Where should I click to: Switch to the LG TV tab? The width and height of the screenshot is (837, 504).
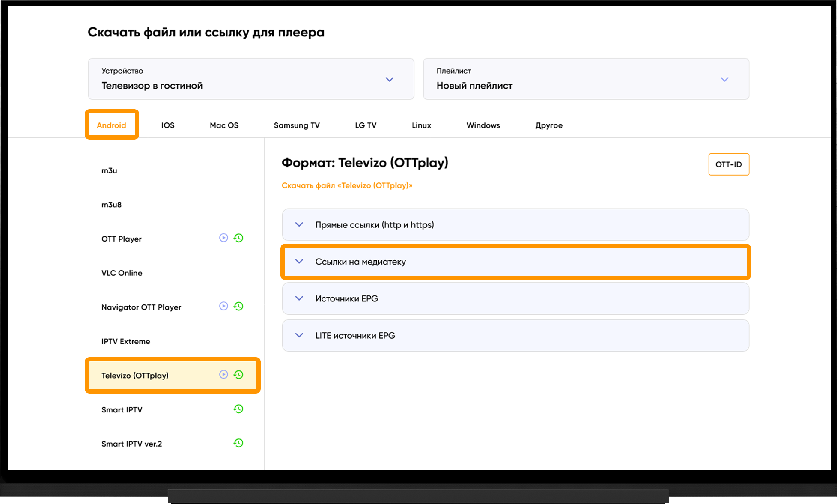coord(366,125)
